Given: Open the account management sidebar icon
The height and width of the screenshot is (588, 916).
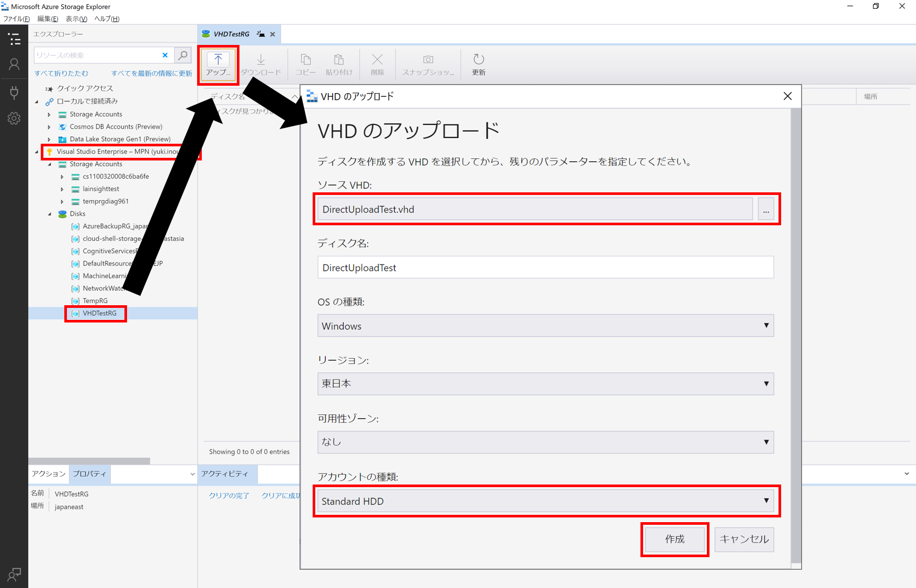Looking at the screenshot, I should 14,64.
